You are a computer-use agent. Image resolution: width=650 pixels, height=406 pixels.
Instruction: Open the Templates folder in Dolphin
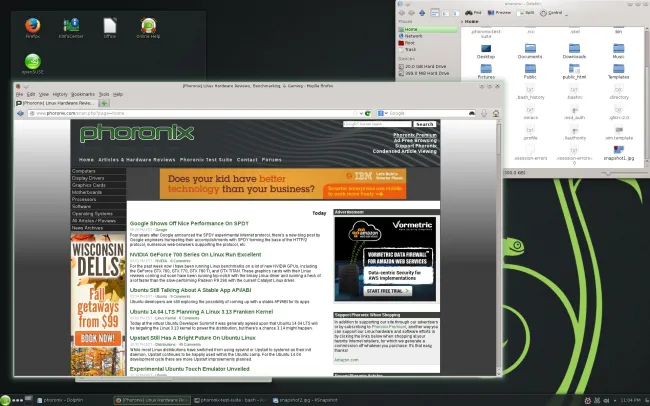(618, 71)
